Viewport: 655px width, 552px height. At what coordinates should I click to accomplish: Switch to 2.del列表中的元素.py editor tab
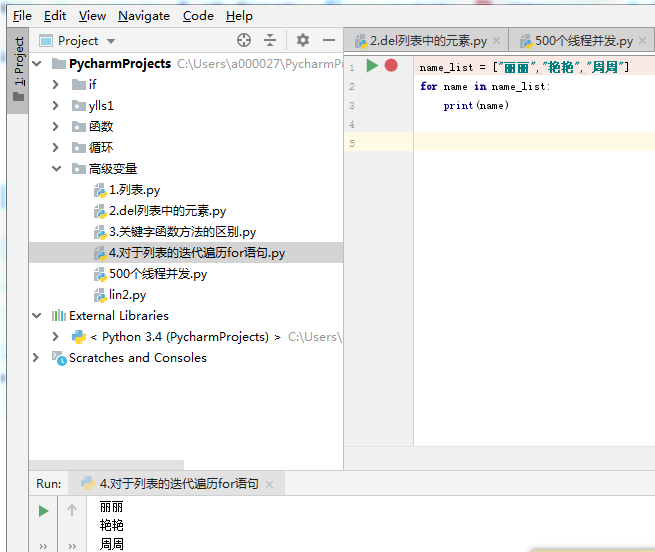tap(428, 41)
